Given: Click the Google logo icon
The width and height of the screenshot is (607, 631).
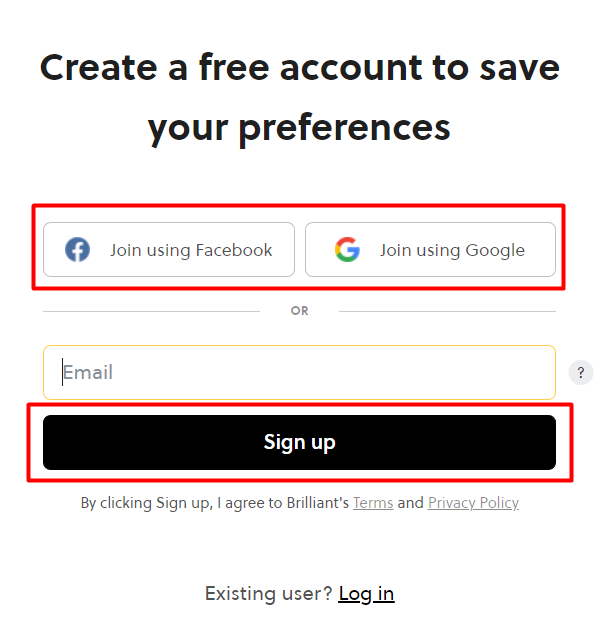Looking at the screenshot, I should point(347,250).
